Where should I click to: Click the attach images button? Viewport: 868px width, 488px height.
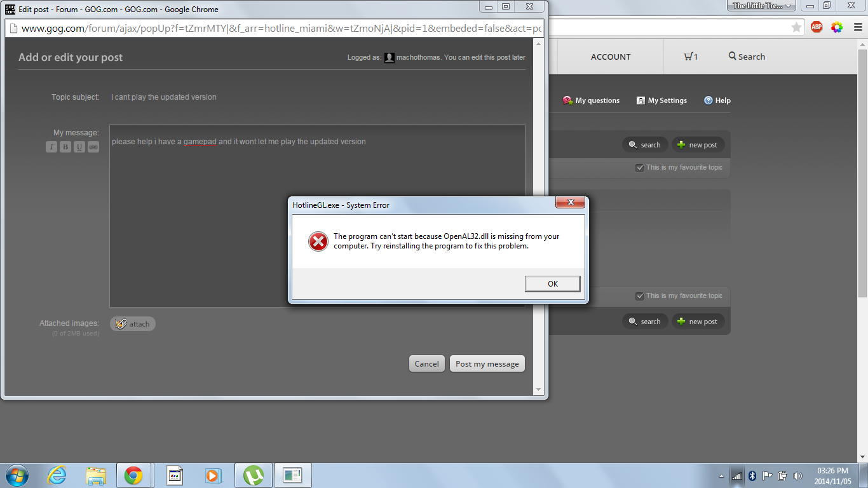[x=133, y=324]
